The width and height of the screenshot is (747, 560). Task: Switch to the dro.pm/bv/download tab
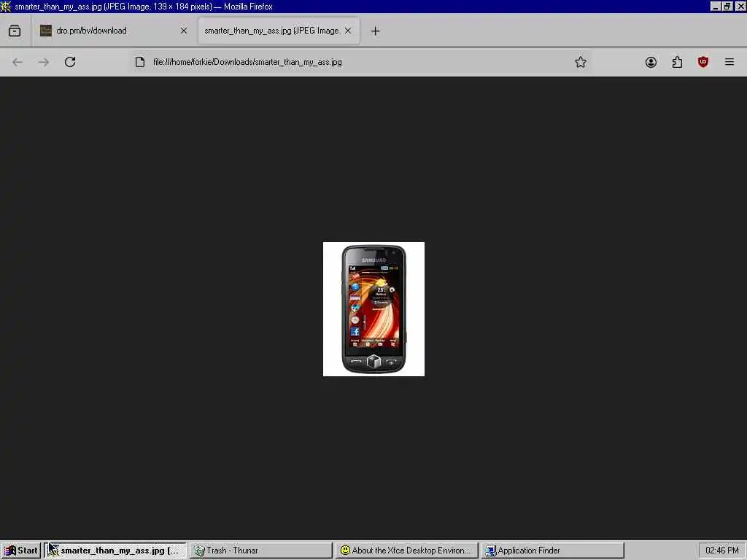pyautogui.click(x=115, y=31)
